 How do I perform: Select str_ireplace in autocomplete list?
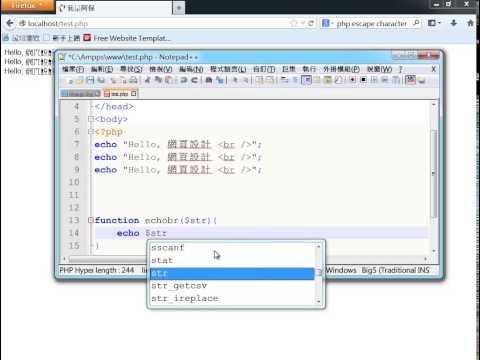click(x=232, y=299)
